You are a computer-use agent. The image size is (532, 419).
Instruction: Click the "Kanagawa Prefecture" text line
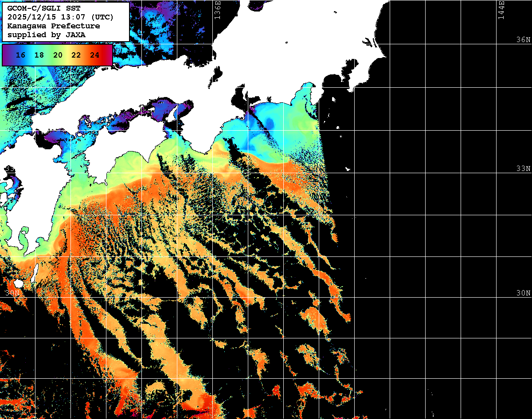pos(53,26)
